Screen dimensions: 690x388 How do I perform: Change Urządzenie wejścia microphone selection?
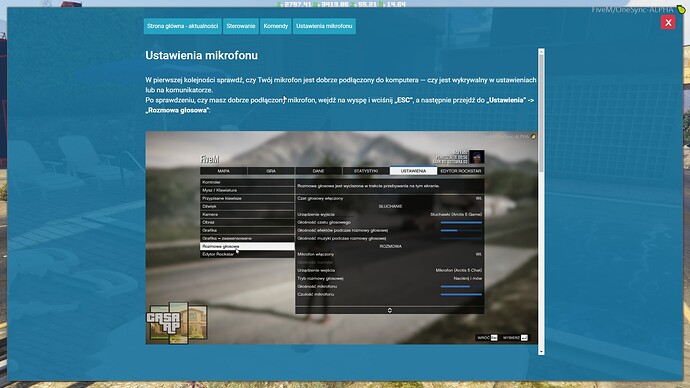(x=389, y=270)
